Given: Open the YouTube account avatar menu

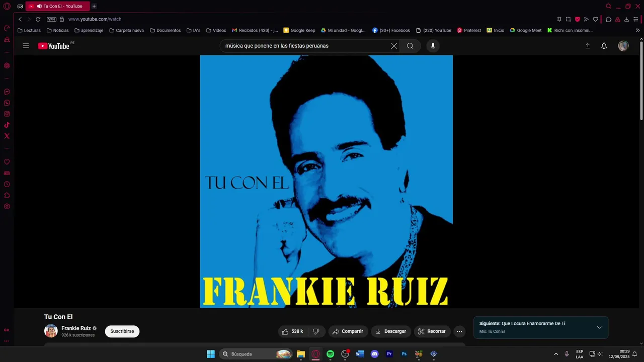Looking at the screenshot, I should click(623, 46).
